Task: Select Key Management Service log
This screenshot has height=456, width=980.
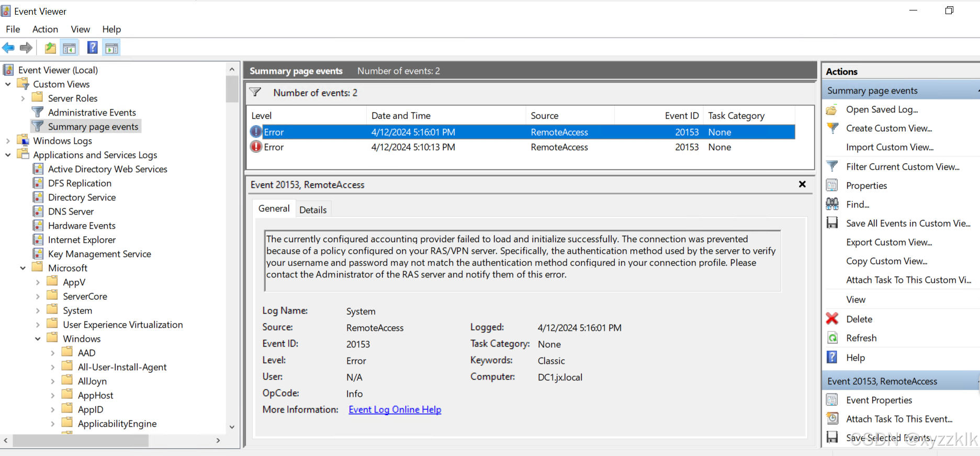Action: 99,253
